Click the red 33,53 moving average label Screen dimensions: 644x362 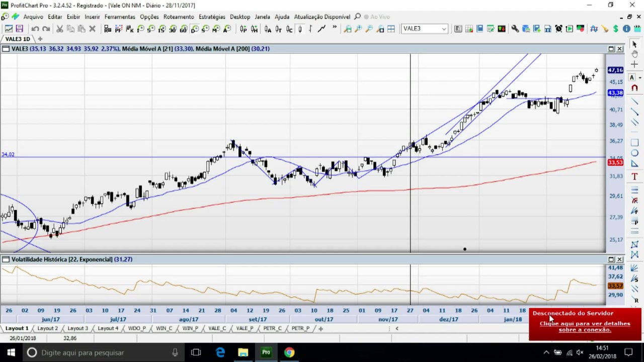click(615, 162)
